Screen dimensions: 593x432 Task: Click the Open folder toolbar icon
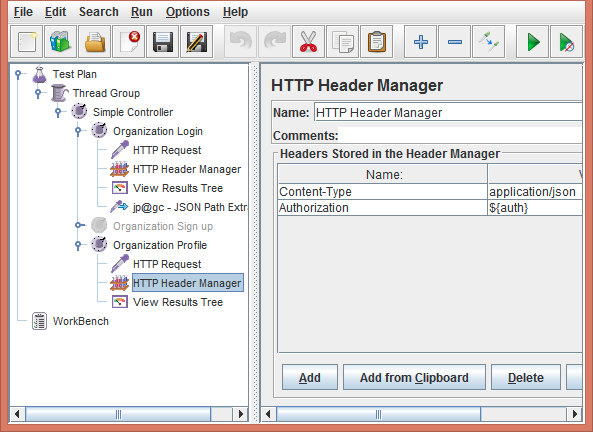95,42
